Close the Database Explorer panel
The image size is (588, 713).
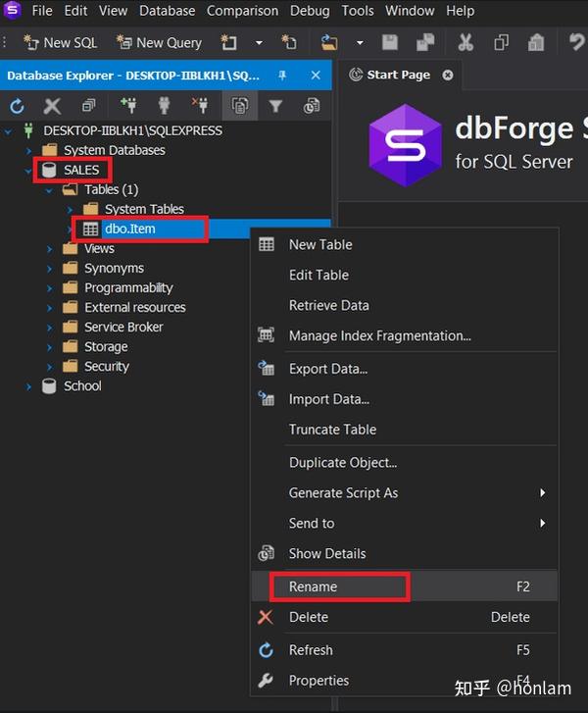(316, 76)
